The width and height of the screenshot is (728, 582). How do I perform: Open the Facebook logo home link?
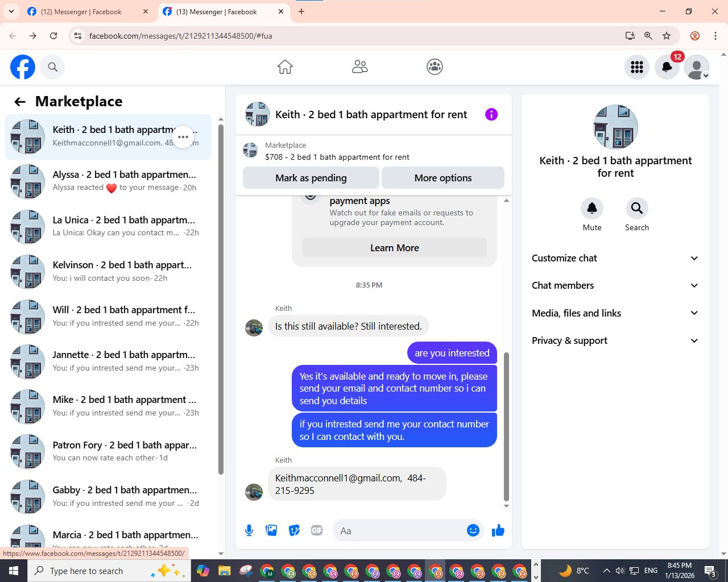23,67
